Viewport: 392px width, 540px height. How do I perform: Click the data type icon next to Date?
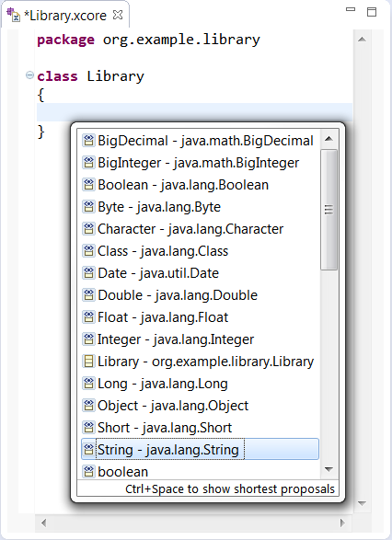tap(88, 273)
